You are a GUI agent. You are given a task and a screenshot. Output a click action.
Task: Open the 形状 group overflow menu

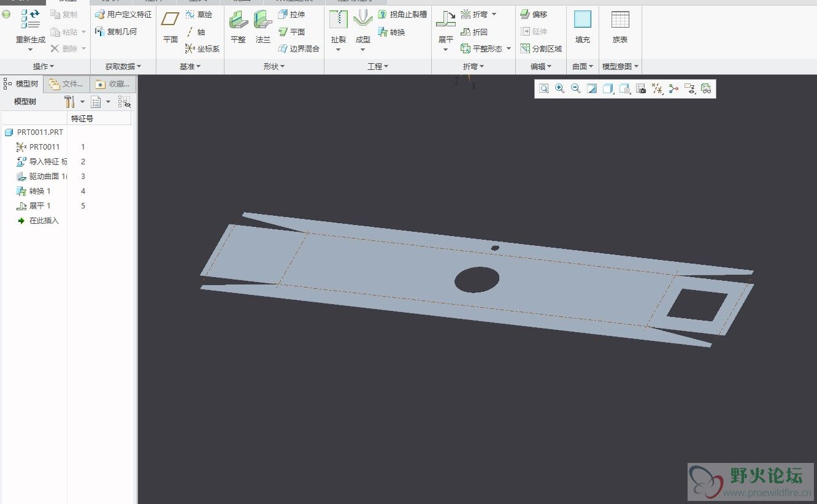pyautogui.click(x=274, y=66)
